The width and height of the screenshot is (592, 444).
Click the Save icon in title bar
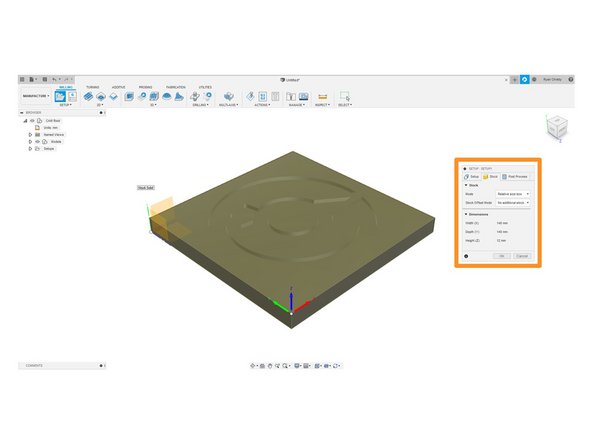(x=45, y=79)
